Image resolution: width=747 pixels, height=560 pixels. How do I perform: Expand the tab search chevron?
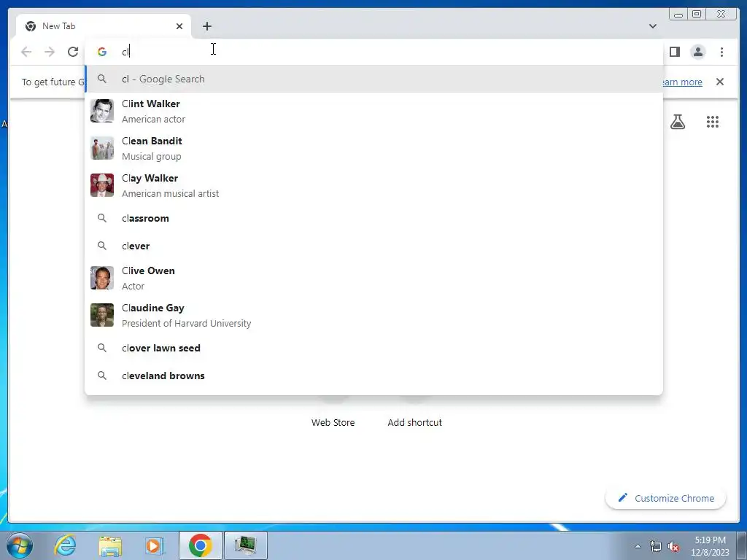653,26
